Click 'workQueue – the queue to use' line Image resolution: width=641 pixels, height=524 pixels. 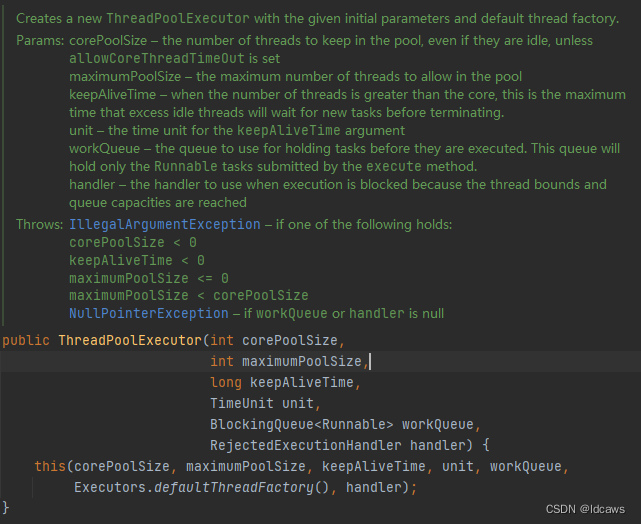click(x=344, y=148)
